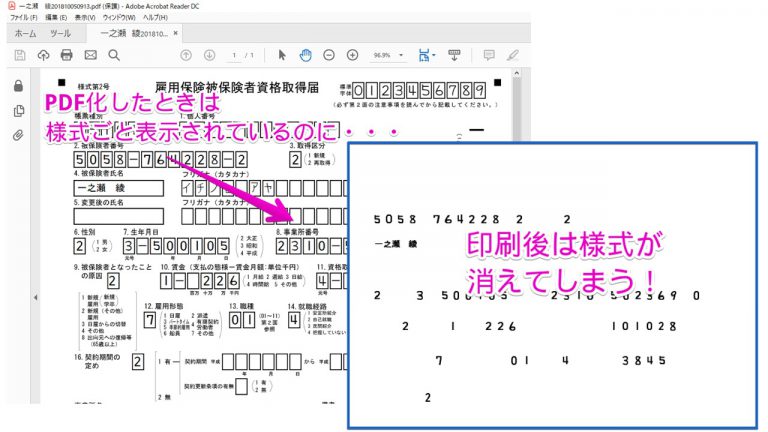The width and height of the screenshot is (768, 432).
Task: Open the 表示 menu
Action: coord(85,18)
